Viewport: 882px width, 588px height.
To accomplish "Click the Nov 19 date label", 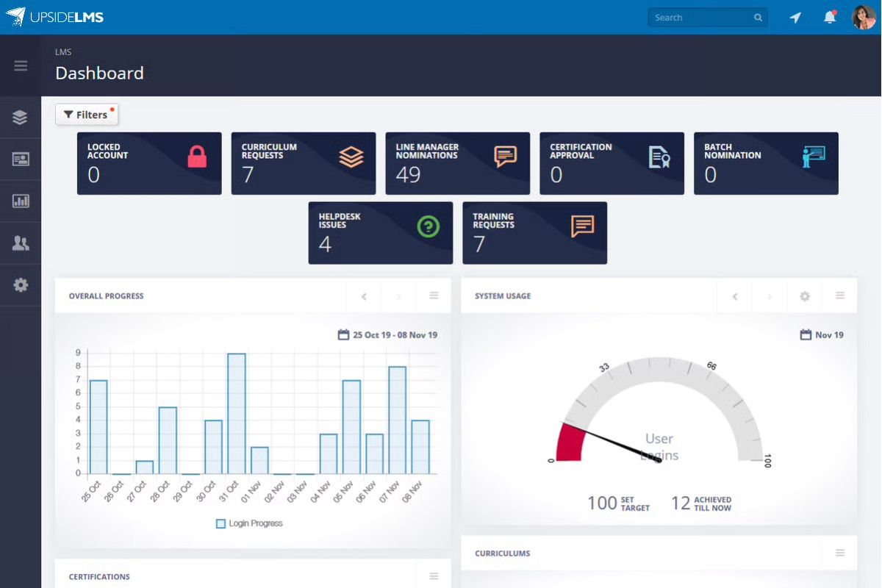I will coord(829,334).
